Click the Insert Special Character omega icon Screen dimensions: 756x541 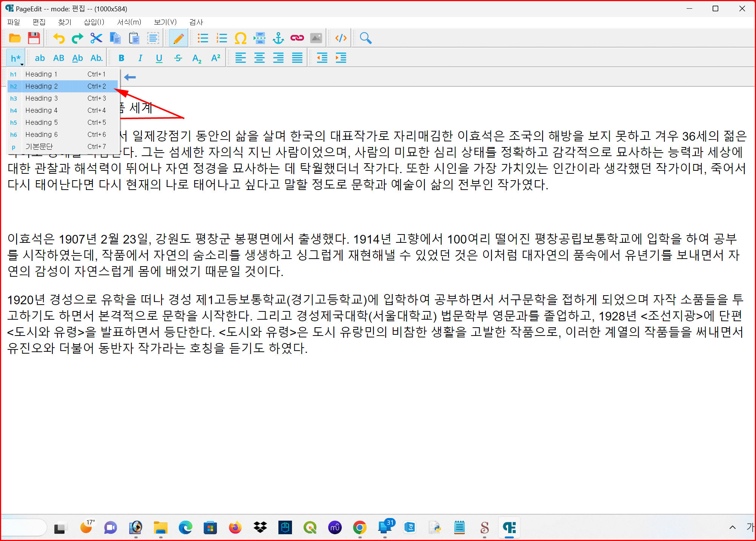click(x=240, y=38)
